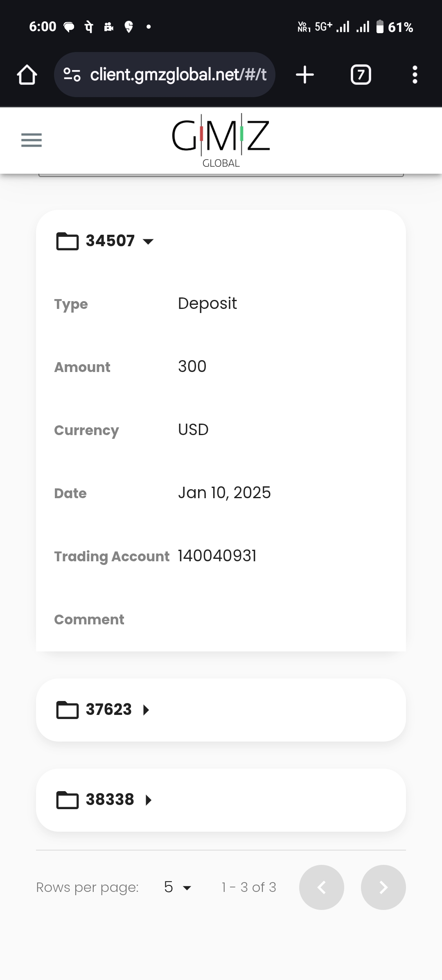Expand transaction 38338 arrow
Image resolution: width=442 pixels, height=980 pixels.
149,800
